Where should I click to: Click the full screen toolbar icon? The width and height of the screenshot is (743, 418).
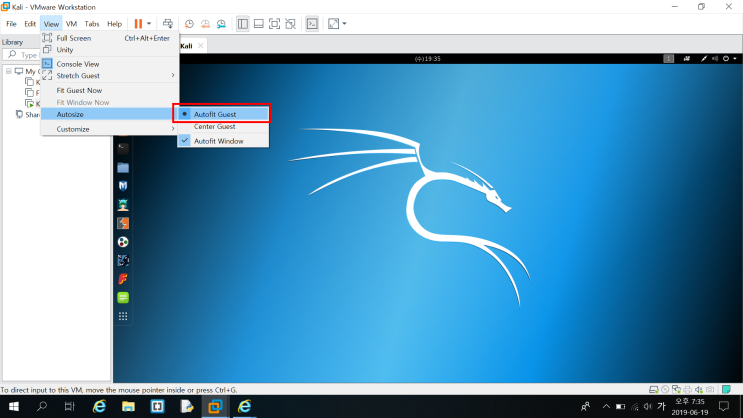coord(274,24)
